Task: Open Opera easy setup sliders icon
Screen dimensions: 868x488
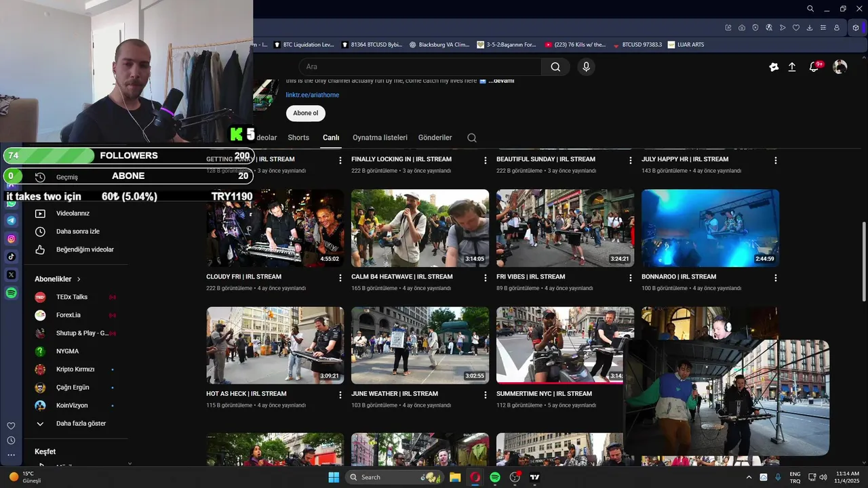Action: tap(823, 28)
